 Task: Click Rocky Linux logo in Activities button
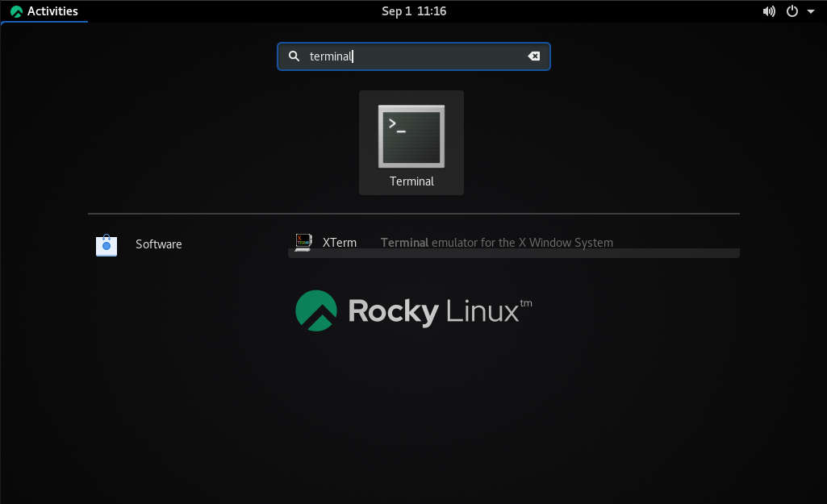16,11
